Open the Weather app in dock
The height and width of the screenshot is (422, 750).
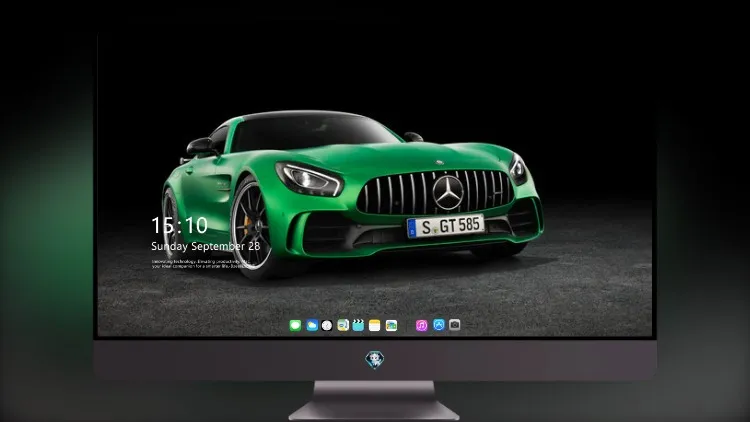[312, 325]
